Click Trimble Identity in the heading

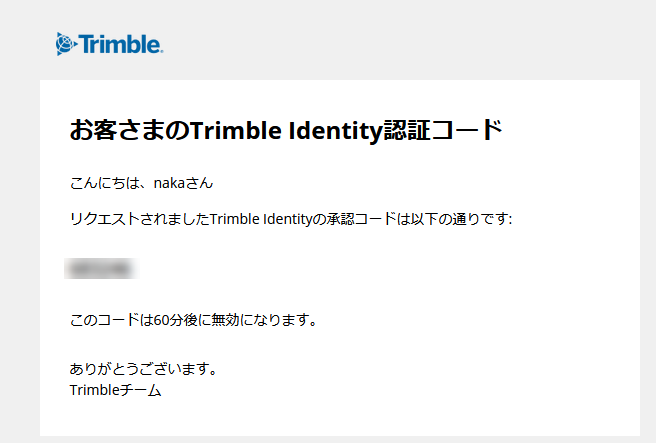[287, 130]
